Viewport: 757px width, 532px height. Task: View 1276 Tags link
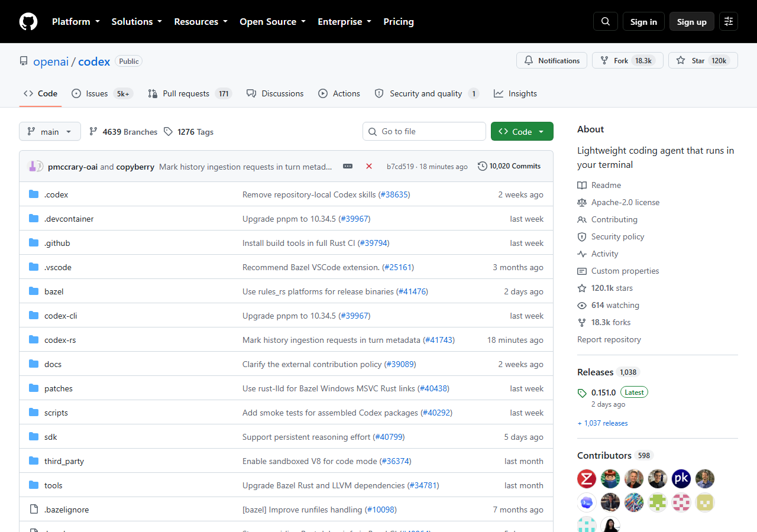pyautogui.click(x=189, y=132)
